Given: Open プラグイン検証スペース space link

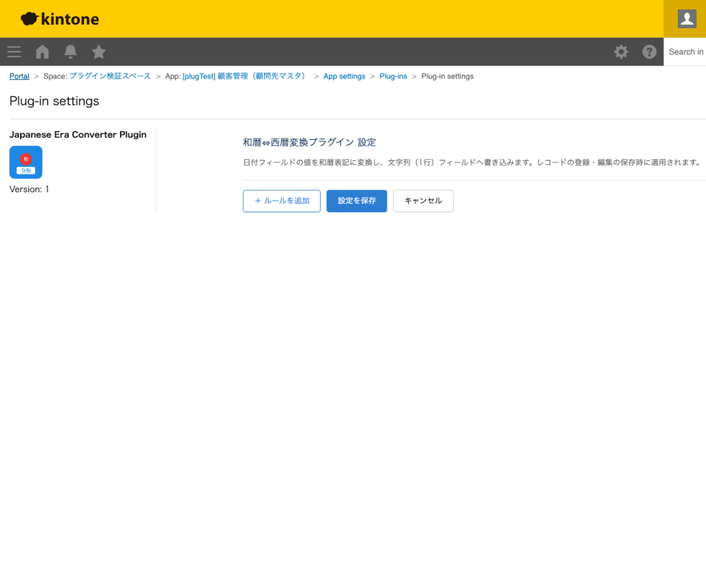Looking at the screenshot, I should [110, 76].
